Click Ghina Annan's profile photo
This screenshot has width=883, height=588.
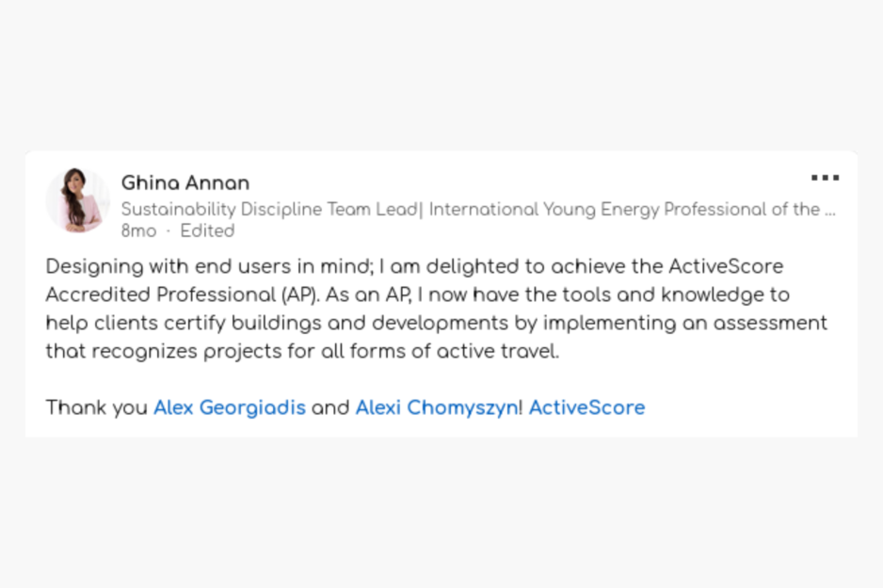78,199
